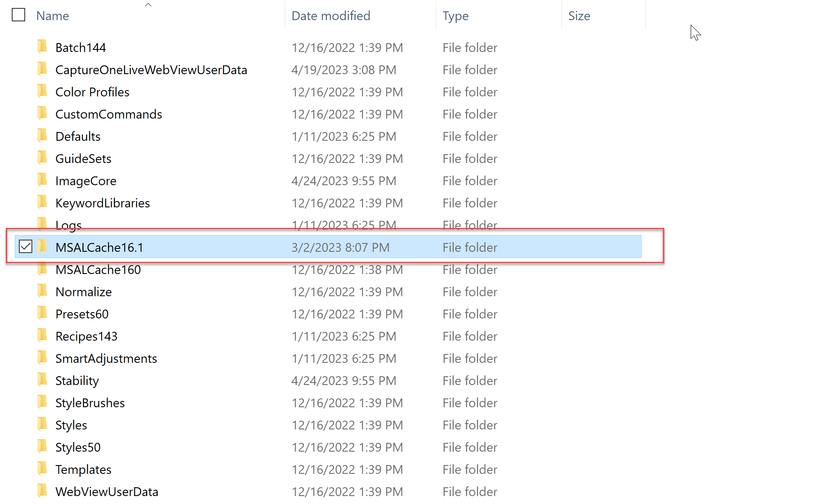The height and width of the screenshot is (504, 832).
Task: Select the Styles50 folder name
Action: click(78, 447)
